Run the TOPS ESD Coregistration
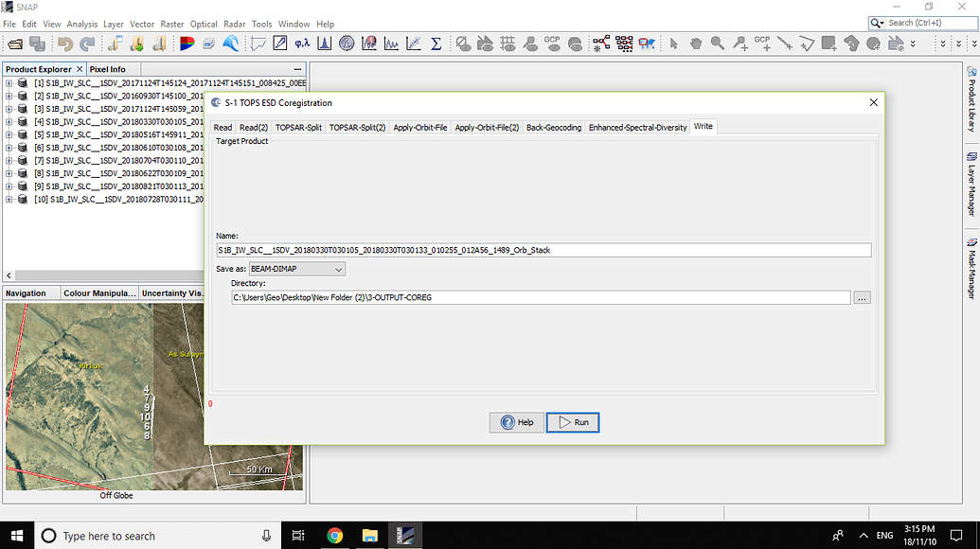Screen dimensions: 980x549 [572, 422]
